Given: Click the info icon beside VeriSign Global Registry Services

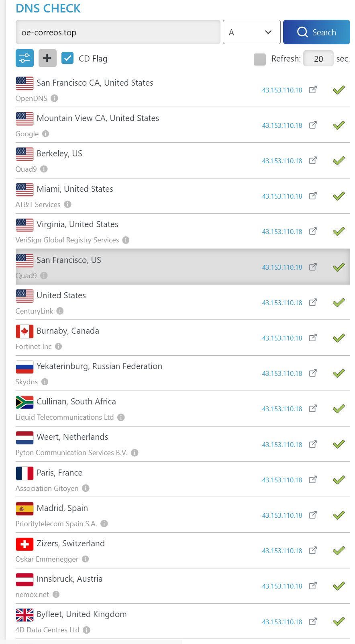Looking at the screenshot, I should point(125,240).
